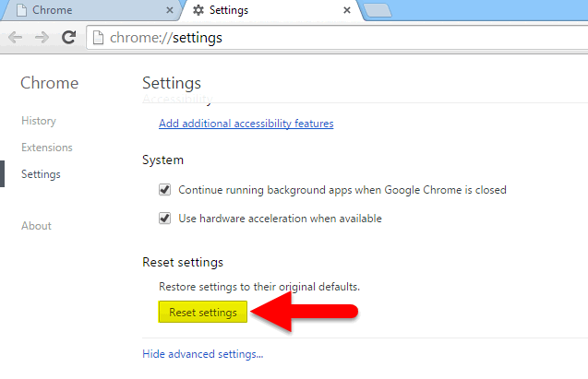Close the Settings tab
Viewport: 588px width, 379px height.
(347, 10)
